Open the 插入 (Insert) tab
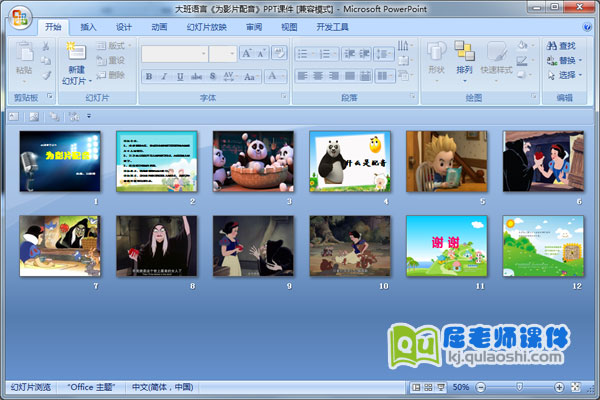Image resolution: width=600 pixels, height=400 pixels. point(88,27)
